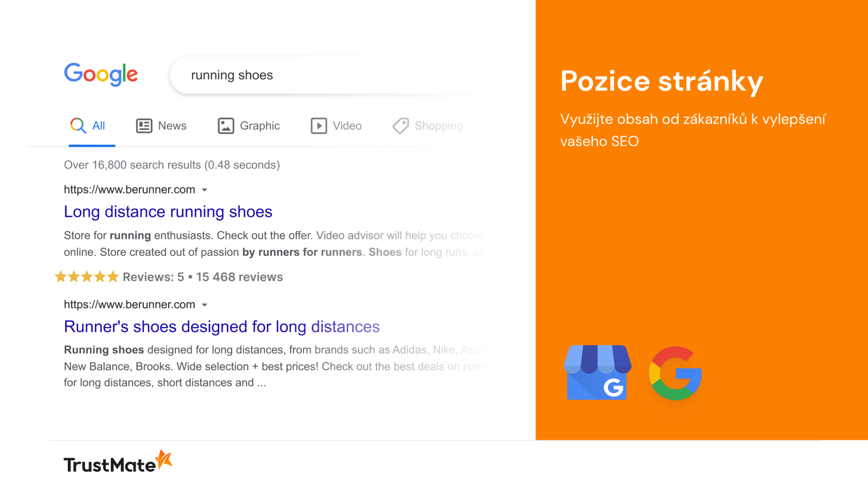This screenshot has width=868, height=488.
Task: Click the Google logo
Action: point(101,74)
